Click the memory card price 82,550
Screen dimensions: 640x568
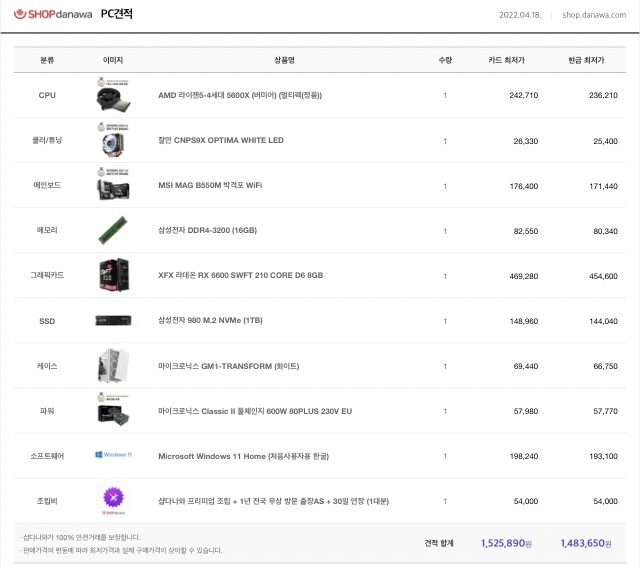click(x=526, y=231)
